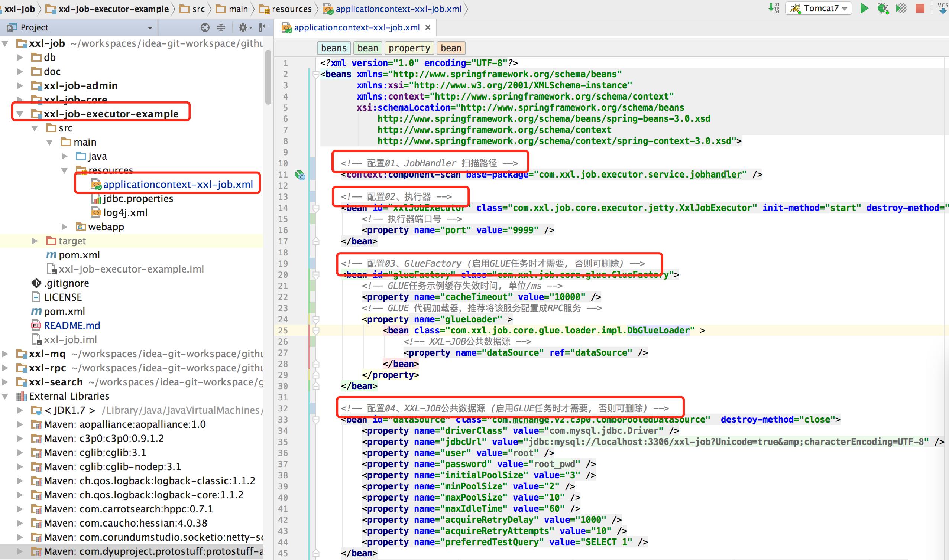Click the update project VCS icon
The height and width of the screenshot is (560, 949).
943,8
